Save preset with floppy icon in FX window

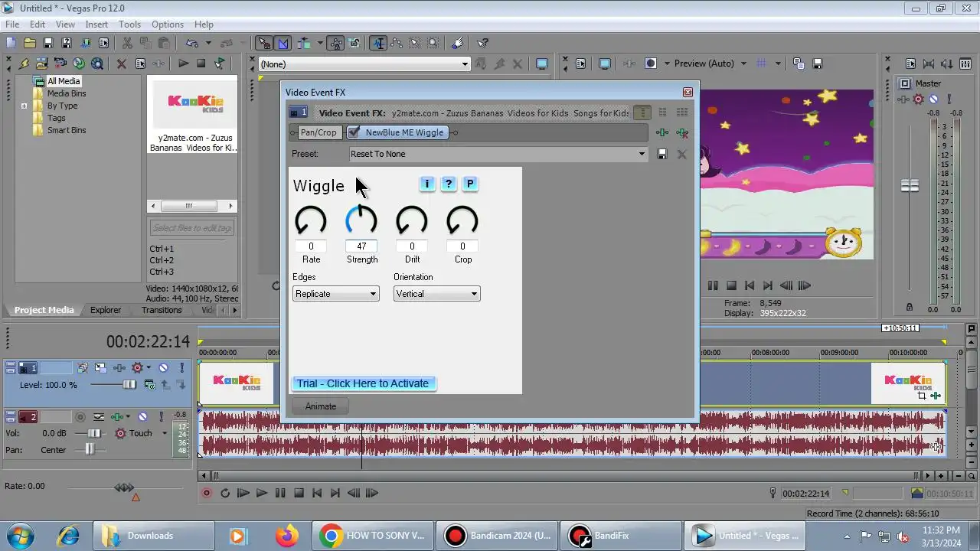pos(662,154)
